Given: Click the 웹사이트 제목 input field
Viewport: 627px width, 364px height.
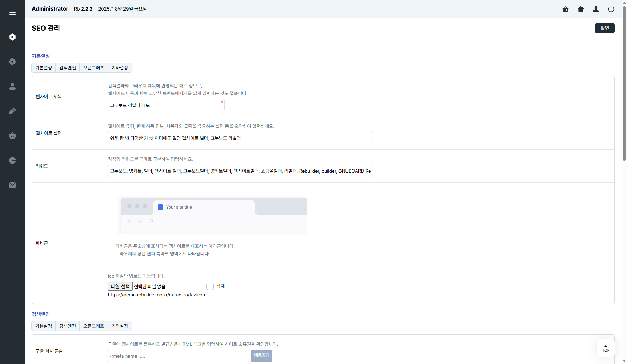Looking at the screenshot, I should tap(166, 105).
